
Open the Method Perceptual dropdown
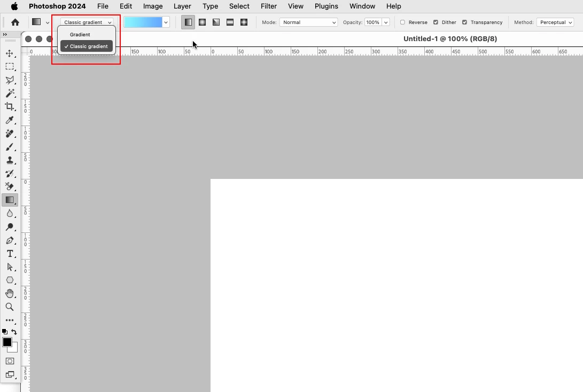(x=555, y=22)
